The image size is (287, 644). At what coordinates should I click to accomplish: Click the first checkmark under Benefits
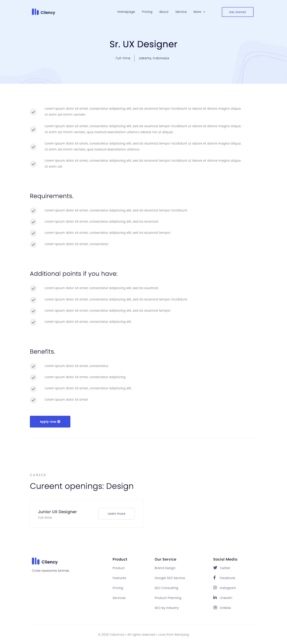pyautogui.click(x=33, y=366)
